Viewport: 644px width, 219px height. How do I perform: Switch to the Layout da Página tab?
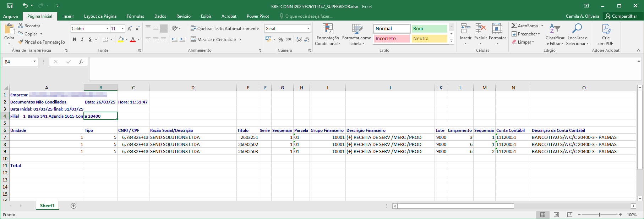(100, 16)
